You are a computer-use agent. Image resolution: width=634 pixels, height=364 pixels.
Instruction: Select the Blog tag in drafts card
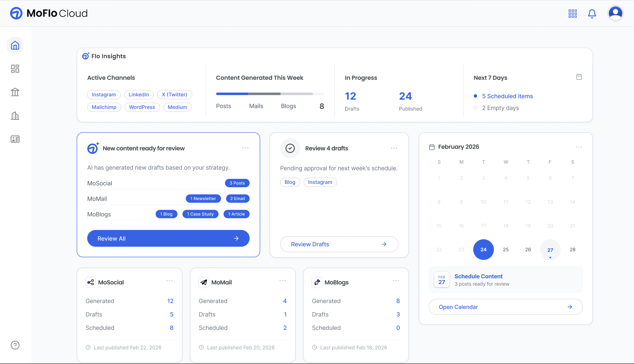click(290, 182)
